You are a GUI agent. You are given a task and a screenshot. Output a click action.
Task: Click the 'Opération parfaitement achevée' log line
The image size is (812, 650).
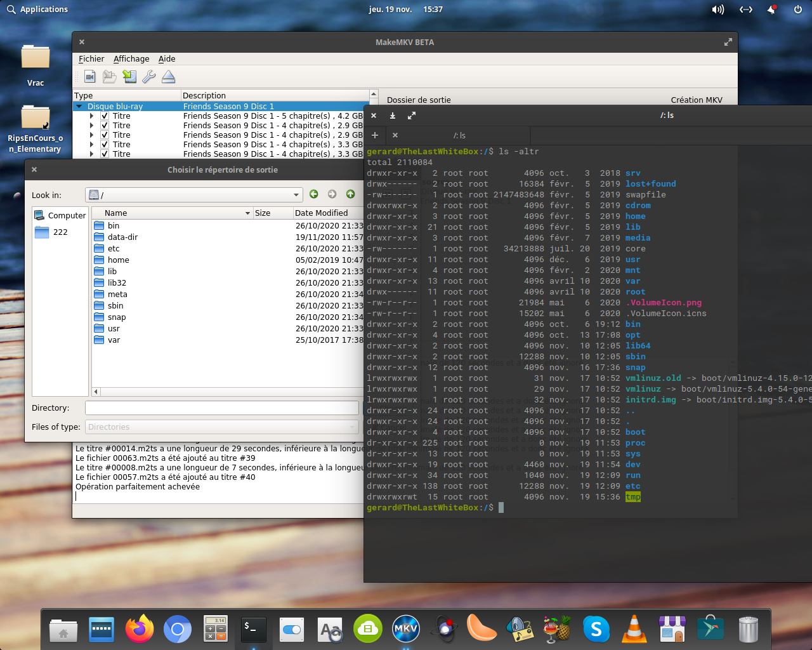[x=138, y=487]
